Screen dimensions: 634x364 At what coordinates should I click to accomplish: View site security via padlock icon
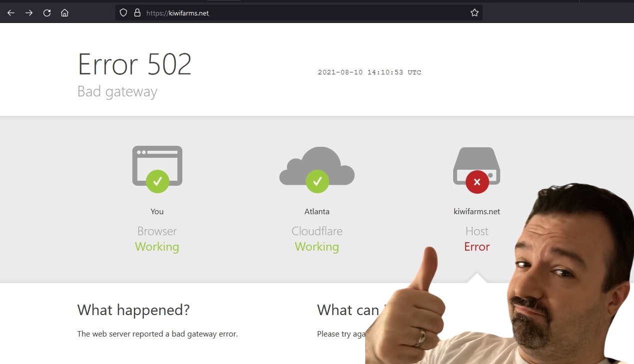coord(137,13)
